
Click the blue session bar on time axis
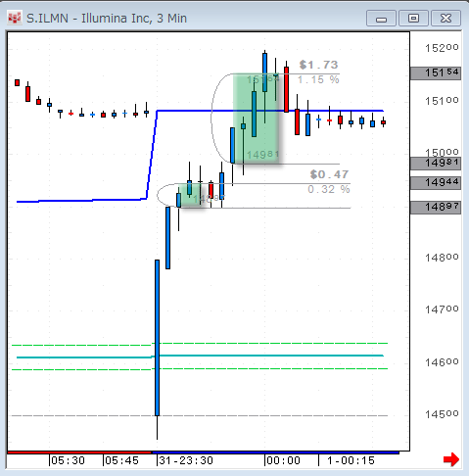275,452
